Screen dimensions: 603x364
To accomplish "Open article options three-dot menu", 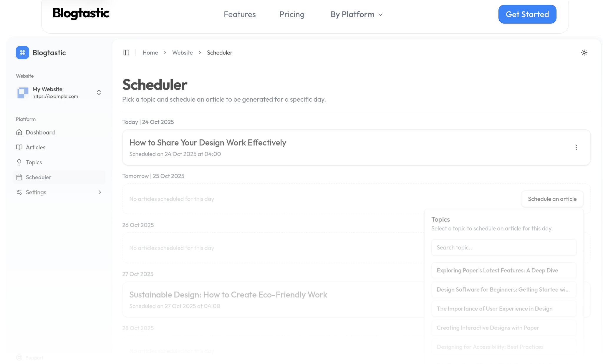I will point(576,148).
